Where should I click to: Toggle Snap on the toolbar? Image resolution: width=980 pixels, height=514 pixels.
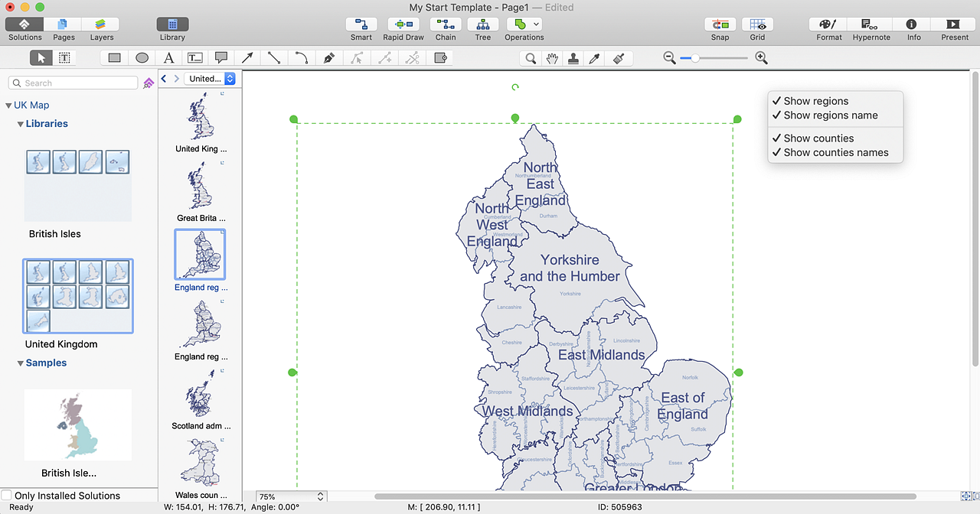[720, 24]
